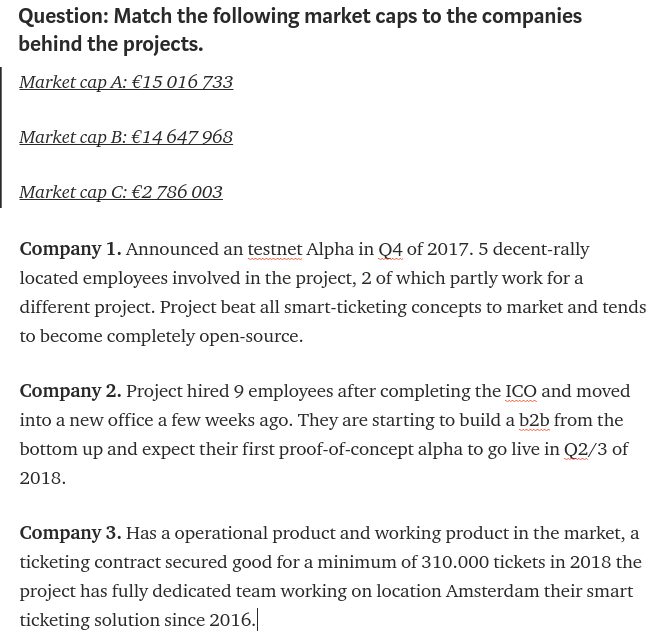This screenshot has height=635, width=661.
Task: Click the underlined Market cap A line
Action: coord(126,82)
